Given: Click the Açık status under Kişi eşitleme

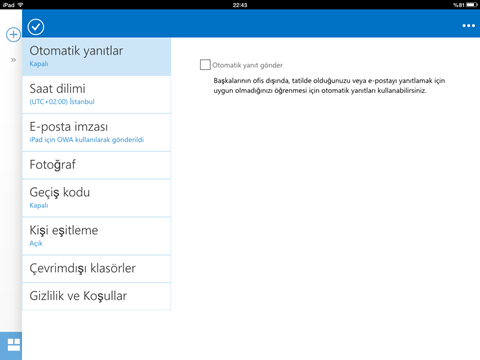Looking at the screenshot, I should tap(36, 243).
